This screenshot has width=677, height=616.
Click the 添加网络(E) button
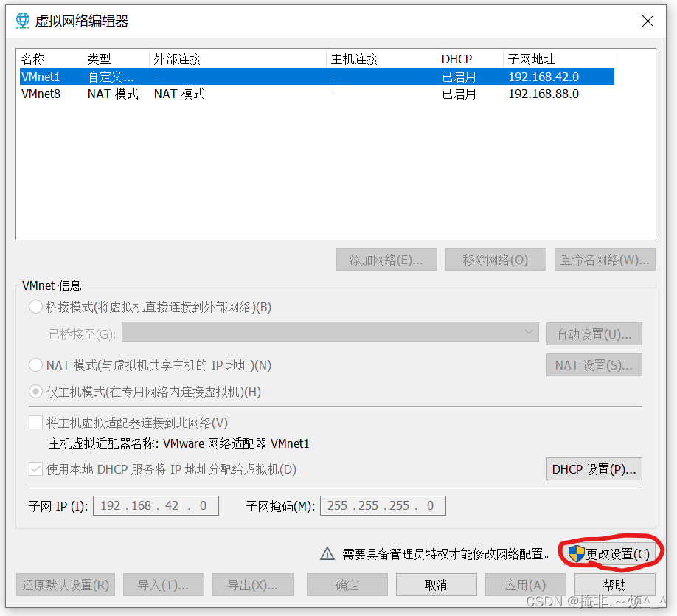[386, 259]
